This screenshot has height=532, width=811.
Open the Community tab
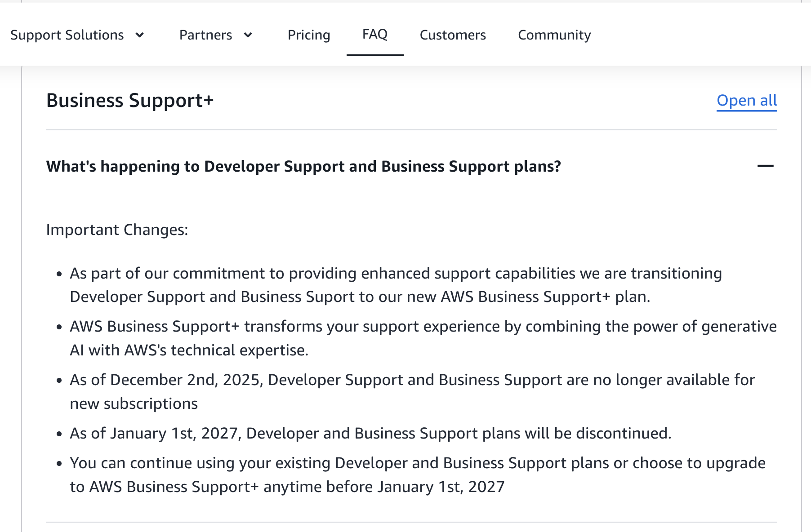pos(554,35)
